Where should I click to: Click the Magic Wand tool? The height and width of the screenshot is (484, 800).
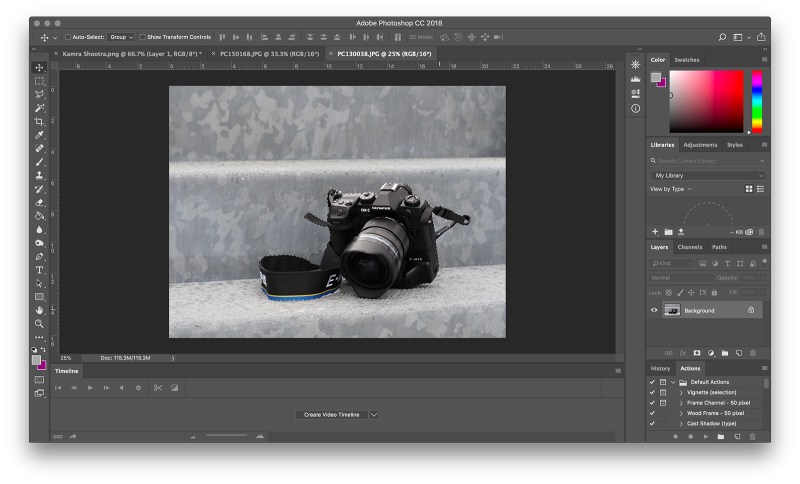tap(40, 108)
